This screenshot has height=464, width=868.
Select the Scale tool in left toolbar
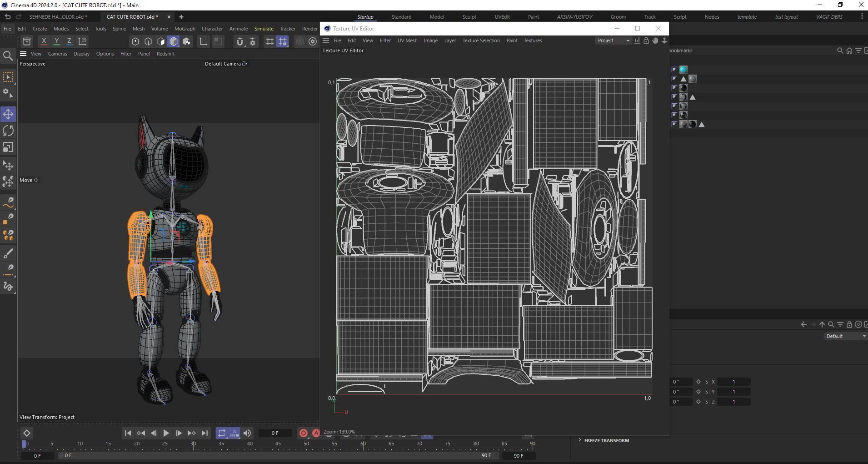[8, 147]
